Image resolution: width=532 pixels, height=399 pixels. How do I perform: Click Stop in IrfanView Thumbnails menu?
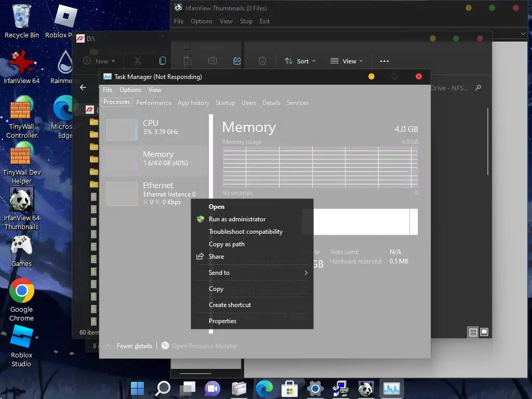246,21
